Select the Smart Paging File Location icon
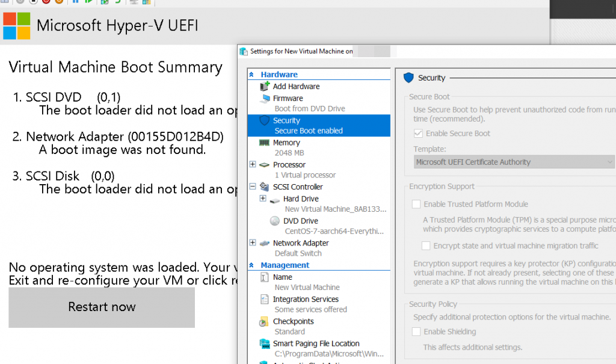 pyautogui.click(x=265, y=344)
